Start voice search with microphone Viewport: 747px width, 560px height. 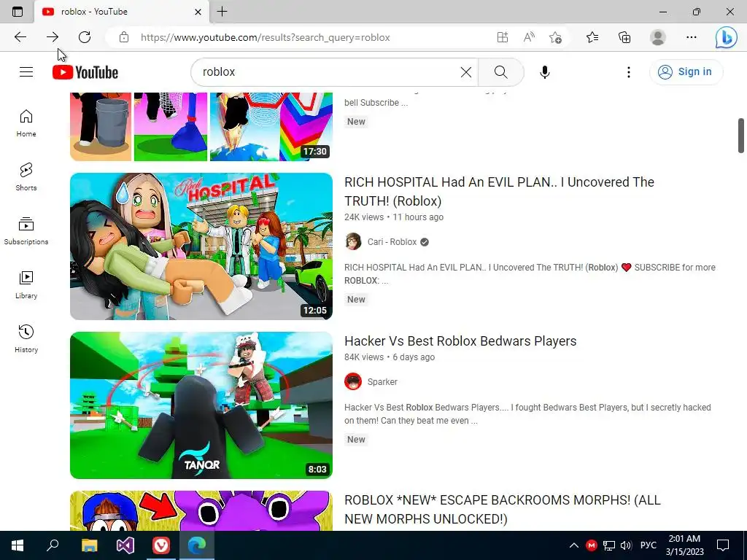[x=544, y=72]
